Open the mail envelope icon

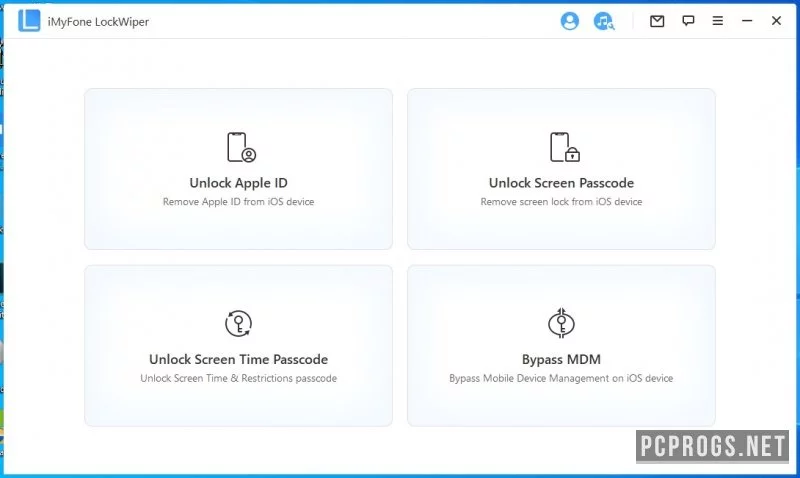(657, 21)
